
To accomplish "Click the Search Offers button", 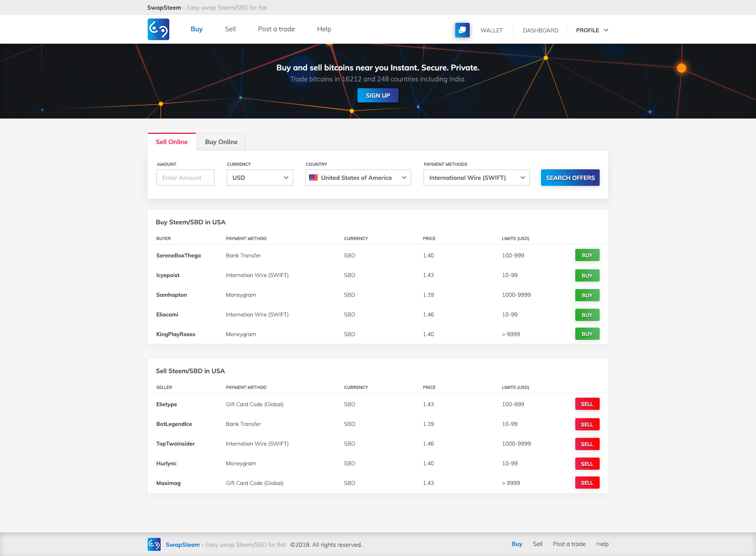I will click(x=570, y=178).
